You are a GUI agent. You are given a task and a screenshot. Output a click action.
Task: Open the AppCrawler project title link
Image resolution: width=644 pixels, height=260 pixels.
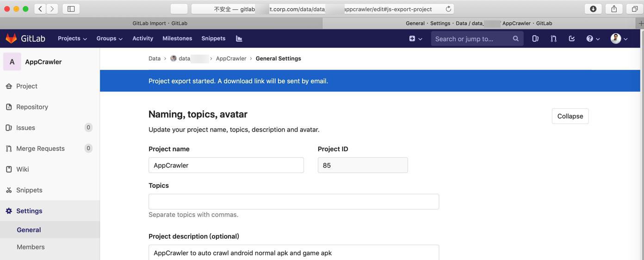click(x=43, y=62)
